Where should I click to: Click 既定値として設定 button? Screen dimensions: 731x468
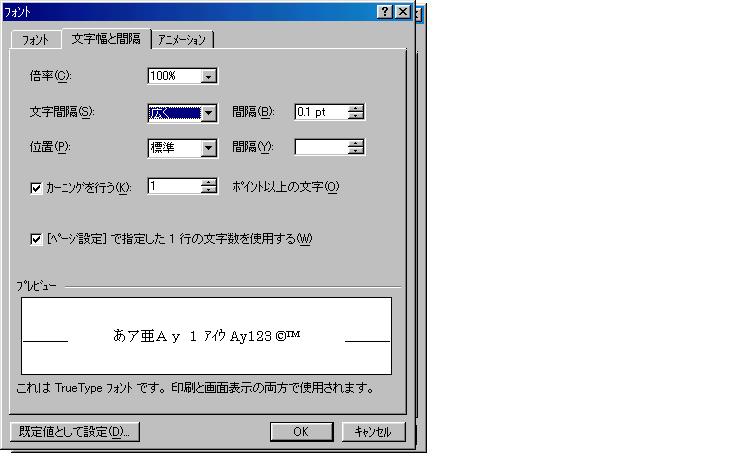coord(75,432)
